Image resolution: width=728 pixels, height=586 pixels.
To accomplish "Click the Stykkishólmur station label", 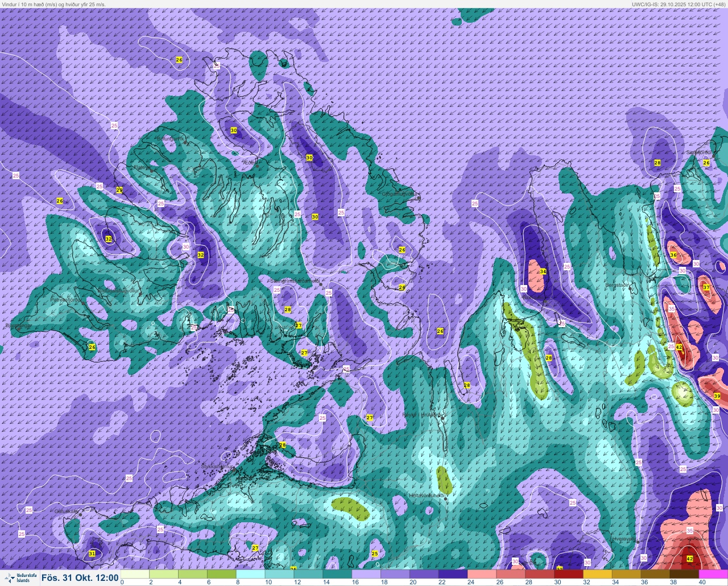I will 217,467.
